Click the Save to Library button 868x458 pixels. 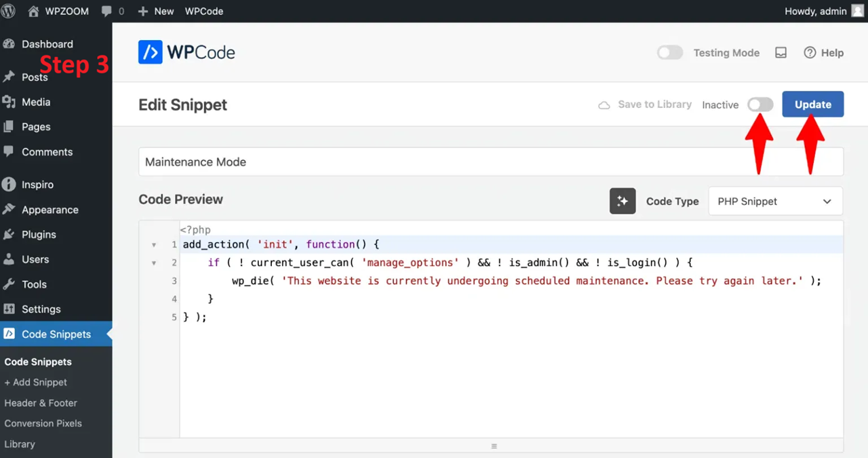[x=644, y=104]
